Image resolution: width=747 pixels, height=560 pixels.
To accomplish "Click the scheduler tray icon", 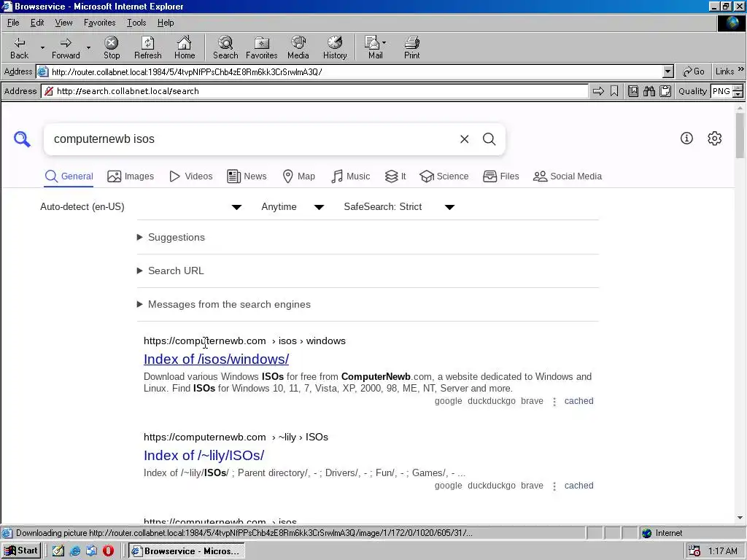I will [x=694, y=551].
